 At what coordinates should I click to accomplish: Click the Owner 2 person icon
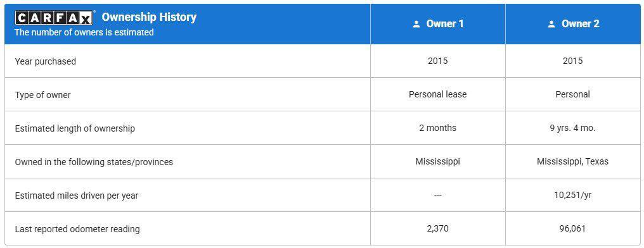tap(551, 24)
